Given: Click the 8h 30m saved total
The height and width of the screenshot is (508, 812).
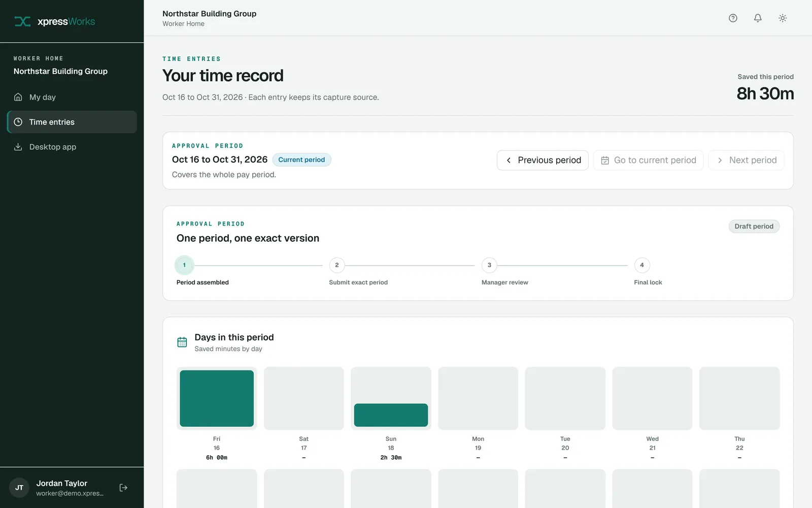Looking at the screenshot, I should point(765,93).
